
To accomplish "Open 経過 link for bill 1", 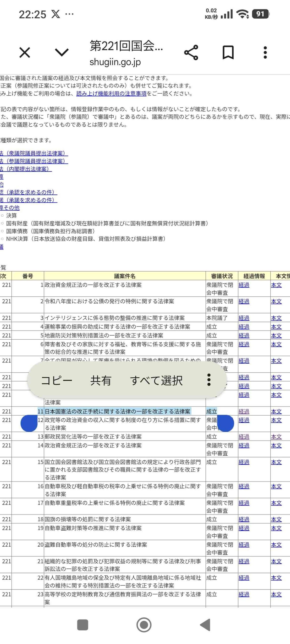I will point(244,285).
